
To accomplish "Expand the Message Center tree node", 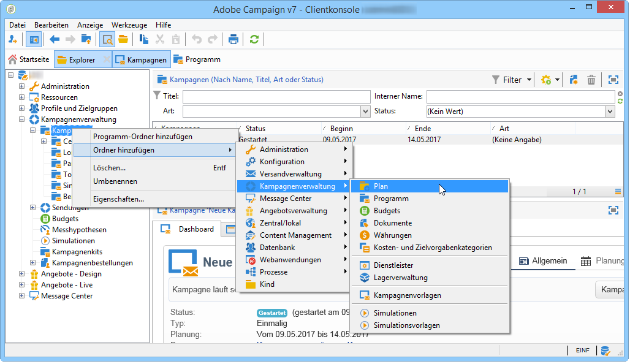I will pos(21,296).
